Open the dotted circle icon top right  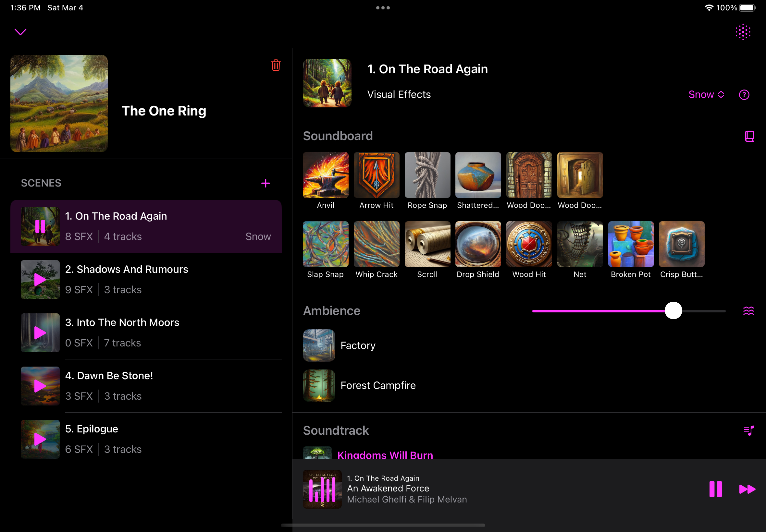[743, 32]
